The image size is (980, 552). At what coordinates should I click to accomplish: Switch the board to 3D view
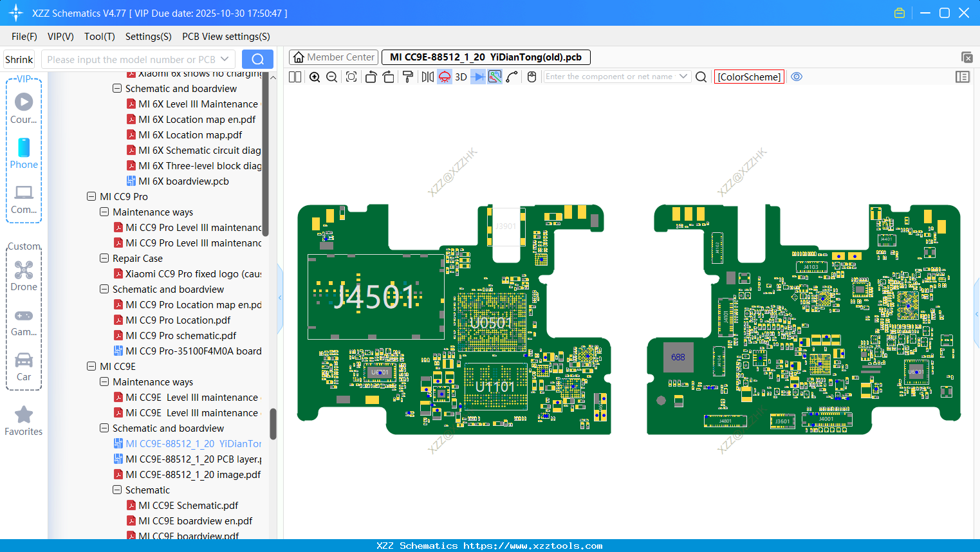tap(461, 77)
